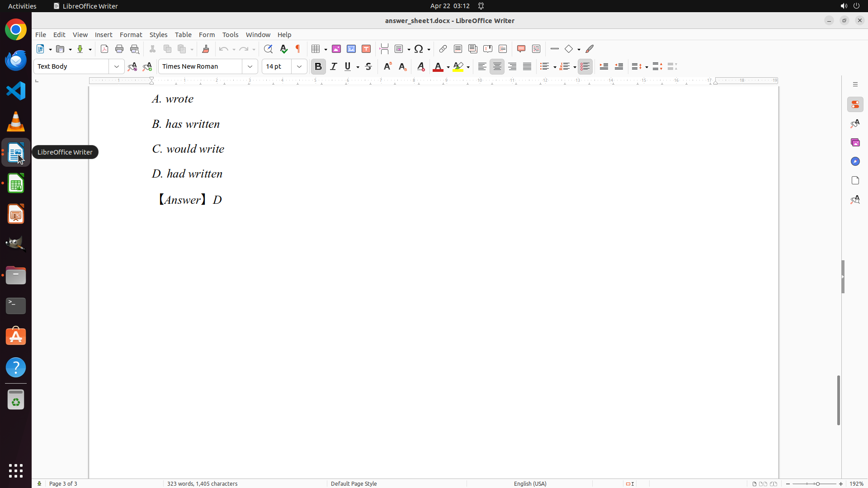This screenshot has height=488, width=868.
Task: Click the Print icon in toolbar
Action: [119, 49]
